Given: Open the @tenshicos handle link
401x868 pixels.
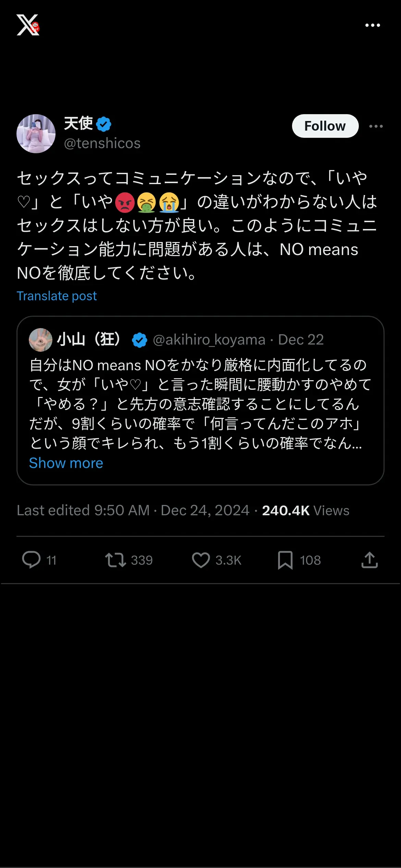Looking at the screenshot, I should (102, 143).
